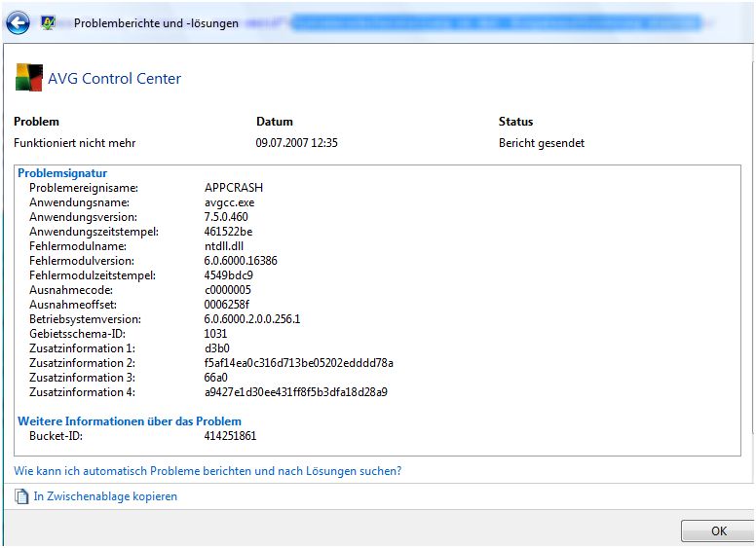756x548 pixels.
Task: Select the value d3b0
Action: [x=217, y=348]
